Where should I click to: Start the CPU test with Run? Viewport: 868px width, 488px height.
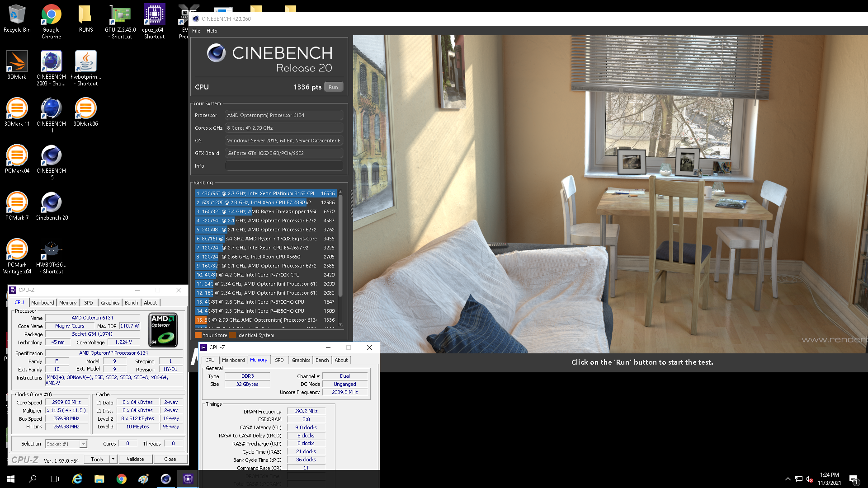tap(333, 87)
